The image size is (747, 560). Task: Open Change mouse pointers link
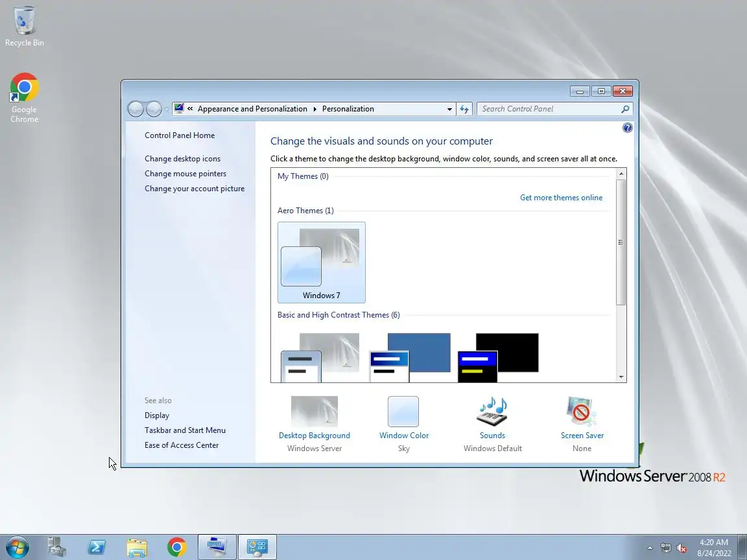point(185,173)
